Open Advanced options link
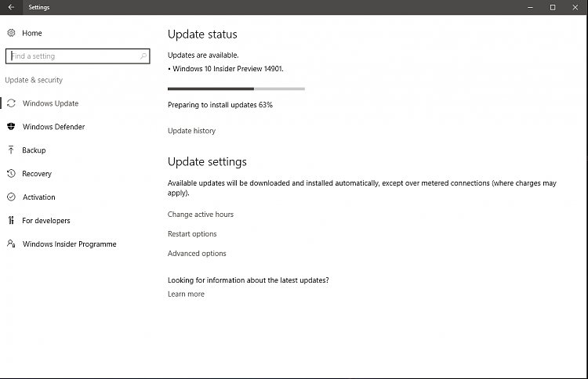 coord(197,254)
